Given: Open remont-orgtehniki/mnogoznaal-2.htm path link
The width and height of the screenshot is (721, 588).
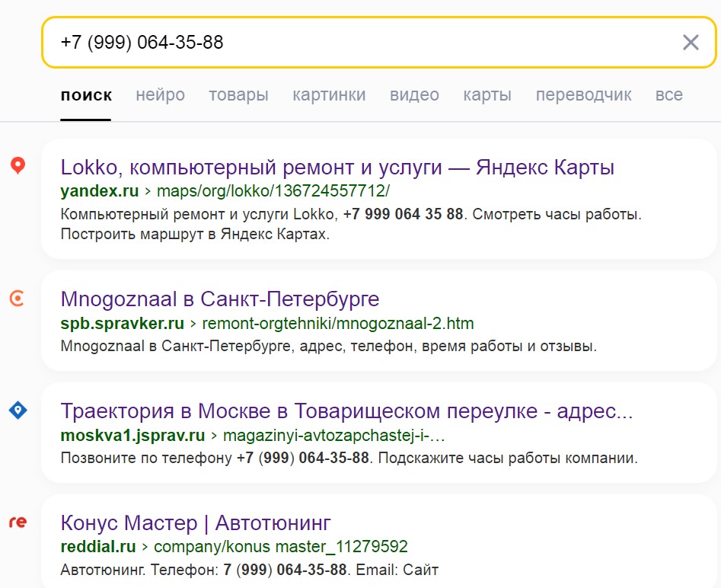Looking at the screenshot, I should (x=338, y=324).
